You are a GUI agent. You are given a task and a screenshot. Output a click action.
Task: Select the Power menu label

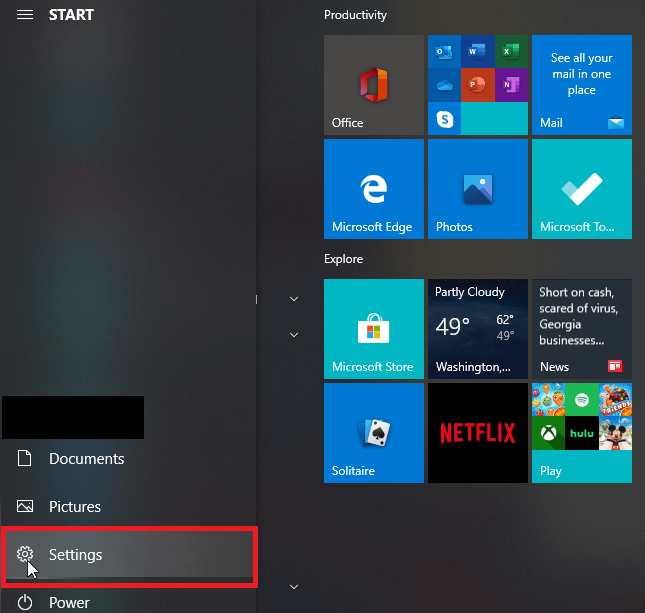(69, 603)
